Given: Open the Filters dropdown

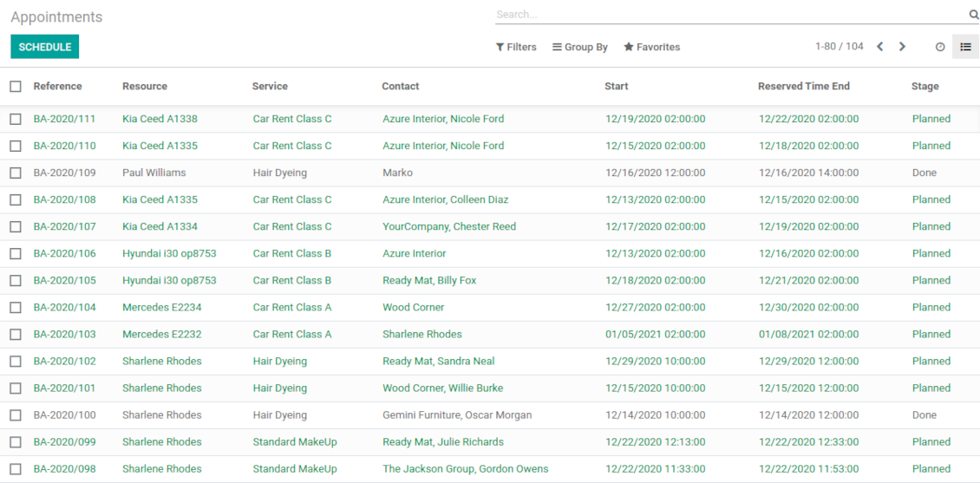Looking at the screenshot, I should coord(516,47).
